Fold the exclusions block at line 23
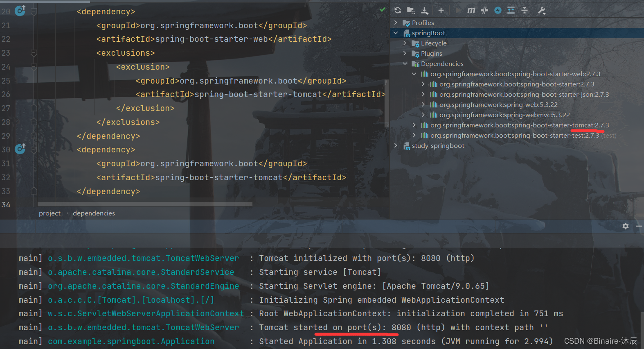Image resolution: width=644 pixels, height=349 pixels. pyautogui.click(x=34, y=53)
